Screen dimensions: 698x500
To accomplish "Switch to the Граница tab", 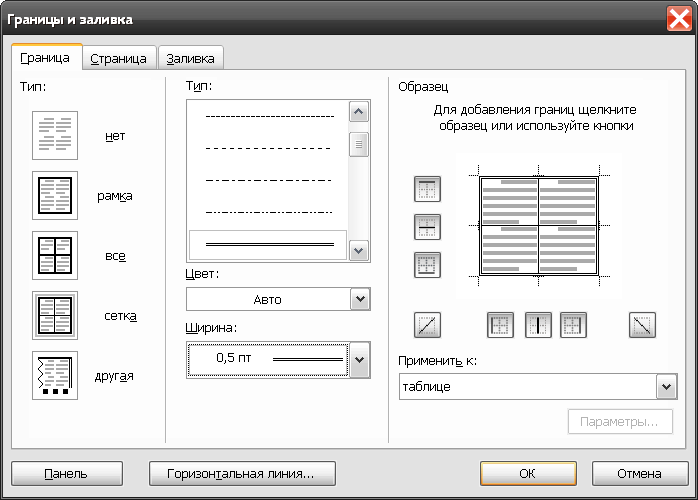I will [46, 58].
